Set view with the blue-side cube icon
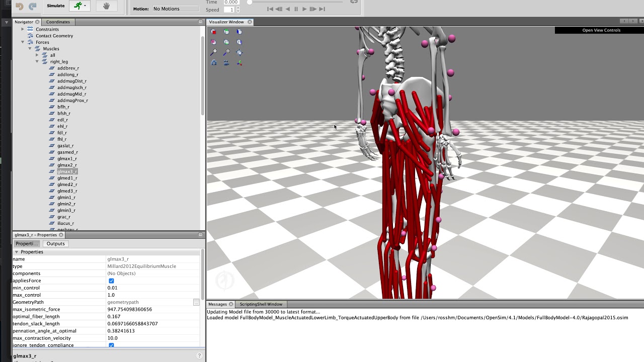 point(239,32)
